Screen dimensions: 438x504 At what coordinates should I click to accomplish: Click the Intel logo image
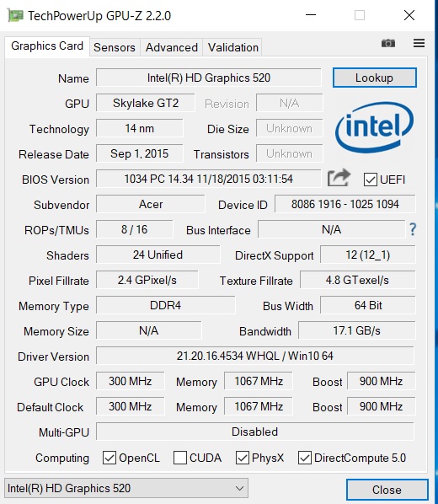[x=374, y=127]
